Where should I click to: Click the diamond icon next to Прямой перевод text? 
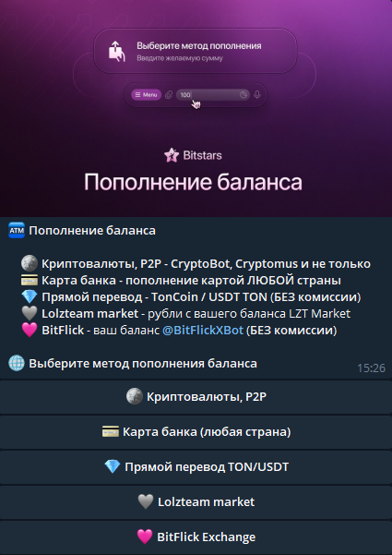tap(30, 297)
